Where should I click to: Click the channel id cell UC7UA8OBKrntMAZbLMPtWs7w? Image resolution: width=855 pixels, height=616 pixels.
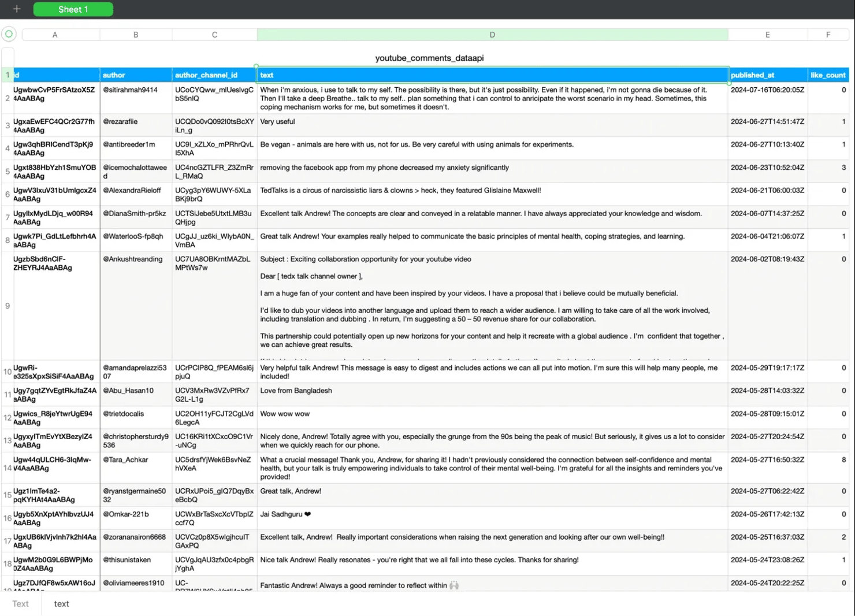pyautogui.click(x=214, y=306)
